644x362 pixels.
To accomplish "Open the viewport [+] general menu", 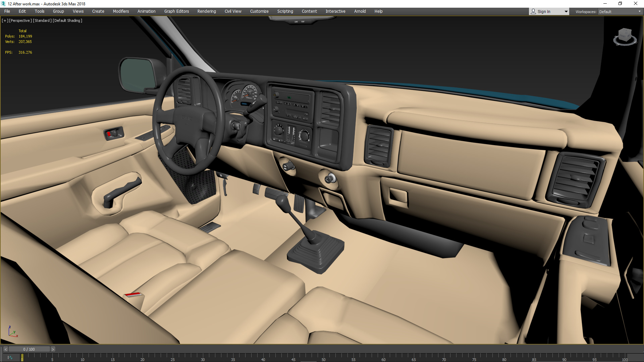I will click(x=5, y=20).
